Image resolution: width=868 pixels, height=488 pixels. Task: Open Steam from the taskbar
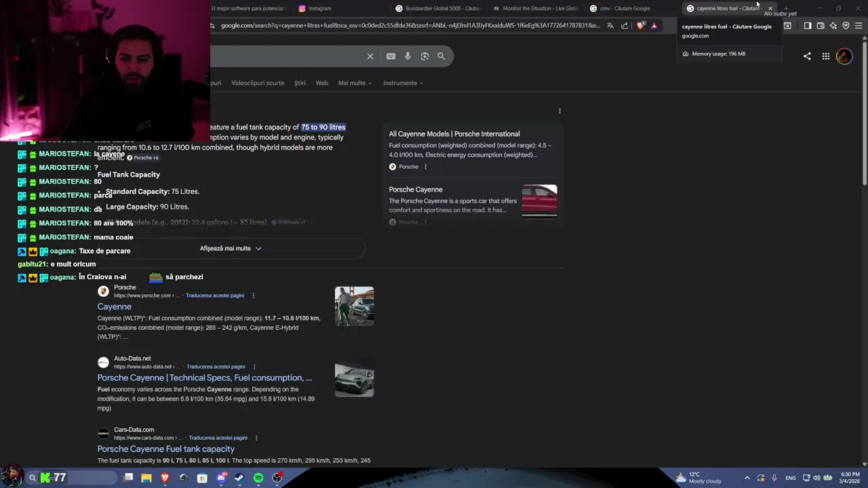pos(239,478)
